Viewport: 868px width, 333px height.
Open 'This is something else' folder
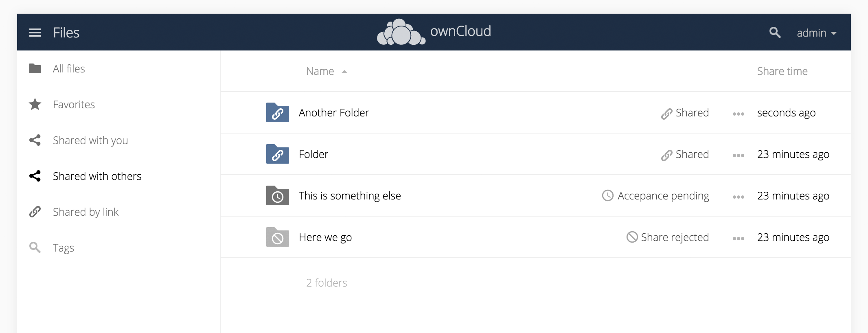pos(350,196)
